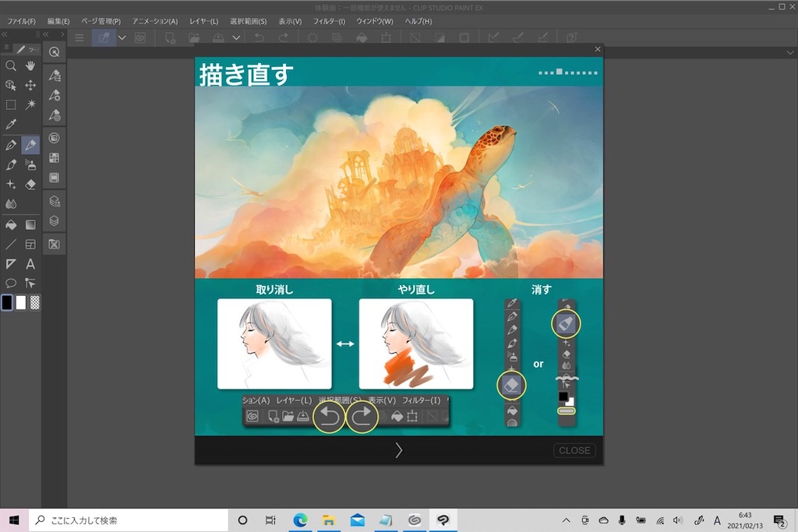Select the Operation object cube tool
Screen dimensions: 798x532
pos(11,85)
